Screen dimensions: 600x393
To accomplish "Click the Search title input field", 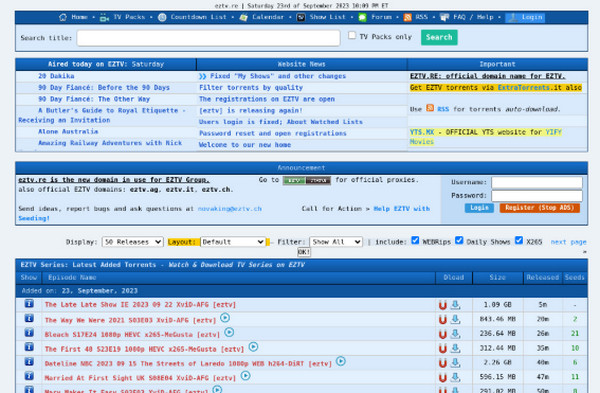I will click(x=208, y=38).
